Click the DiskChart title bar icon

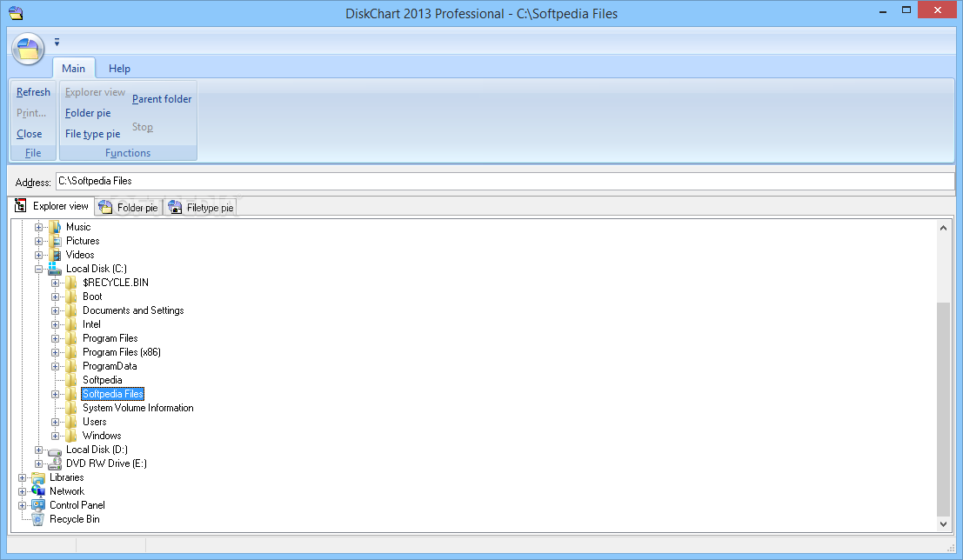click(x=16, y=13)
